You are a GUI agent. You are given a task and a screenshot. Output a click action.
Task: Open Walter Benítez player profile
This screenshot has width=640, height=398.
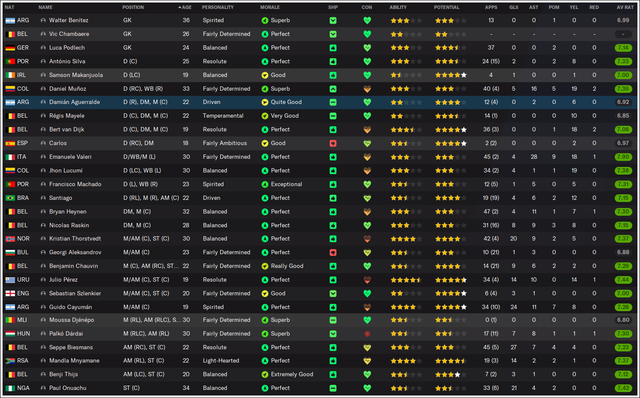(x=68, y=20)
